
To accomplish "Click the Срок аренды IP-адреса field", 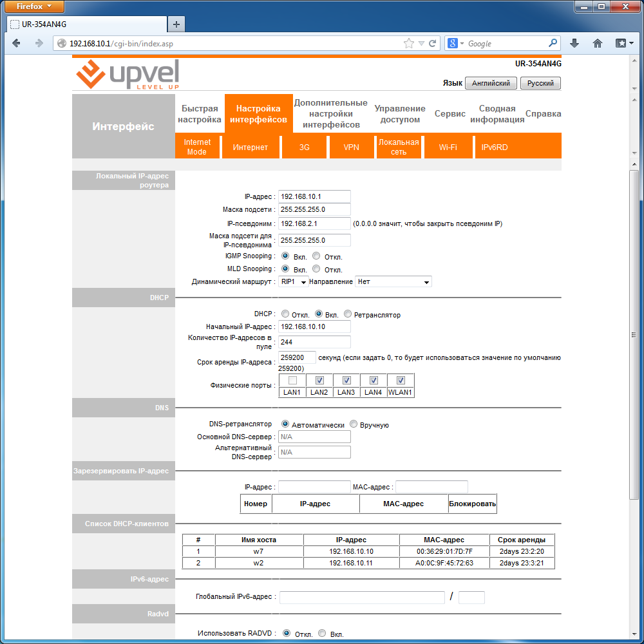I will [297, 357].
